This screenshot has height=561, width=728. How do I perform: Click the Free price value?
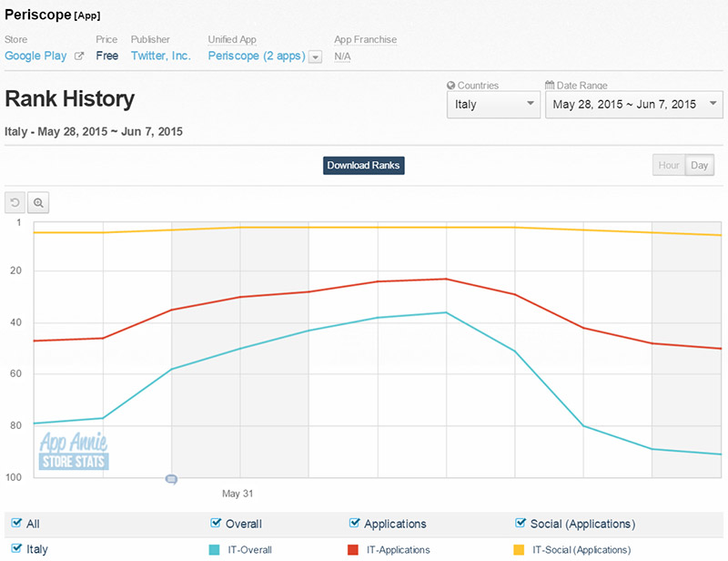click(x=107, y=56)
